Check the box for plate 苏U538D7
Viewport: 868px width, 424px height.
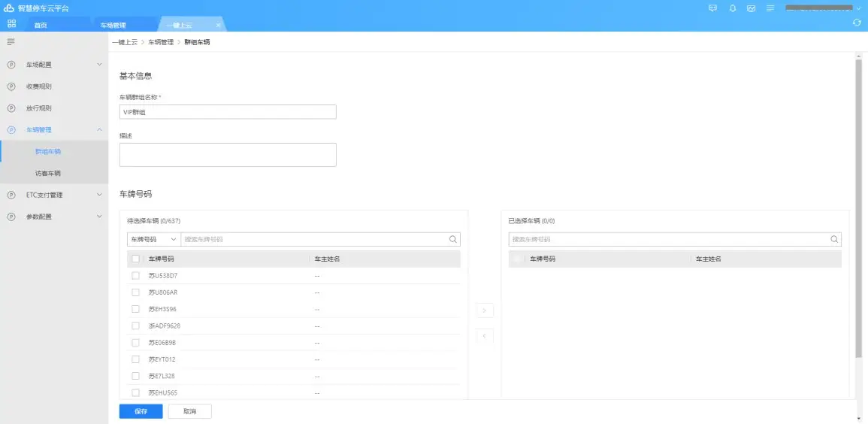(135, 276)
